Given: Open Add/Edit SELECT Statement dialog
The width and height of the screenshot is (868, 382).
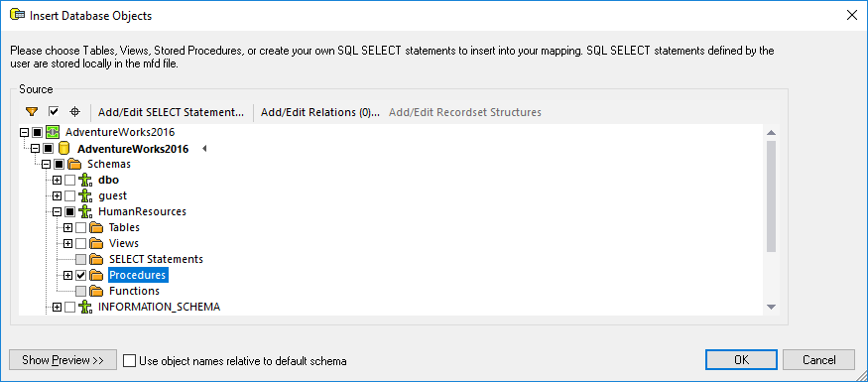Looking at the screenshot, I should [171, 112].
